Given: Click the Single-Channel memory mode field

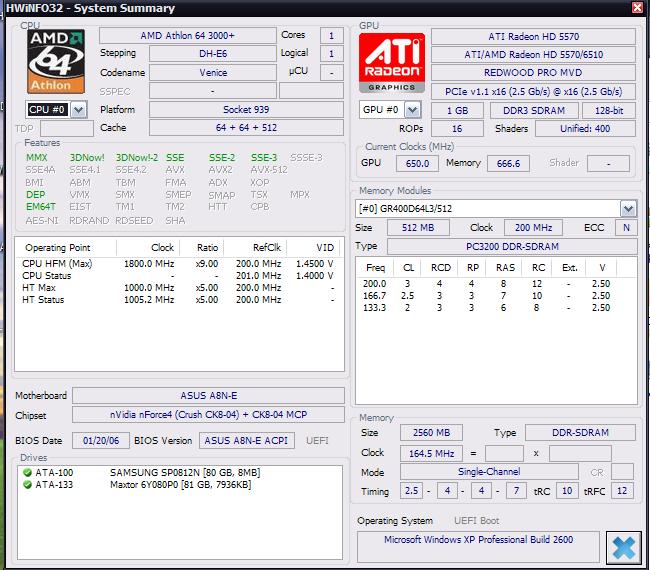Looking at the screenshot, I should (x=489, y=472).
